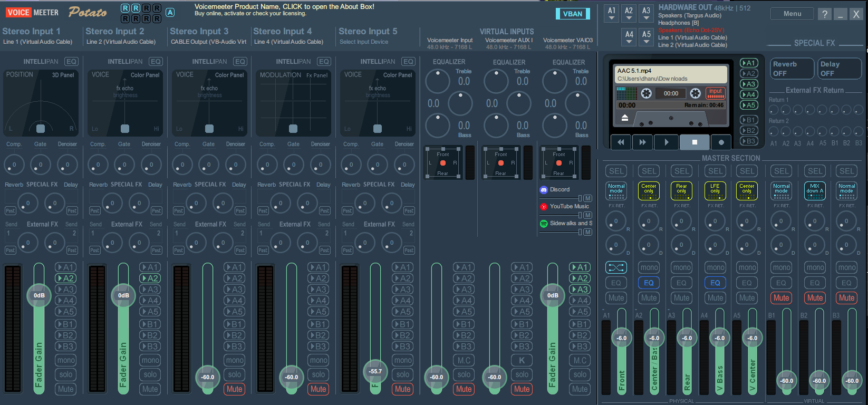Viewport: 868px width, 405px height.
Task: Click the red input button on the cassette
Action: point(716,93)
